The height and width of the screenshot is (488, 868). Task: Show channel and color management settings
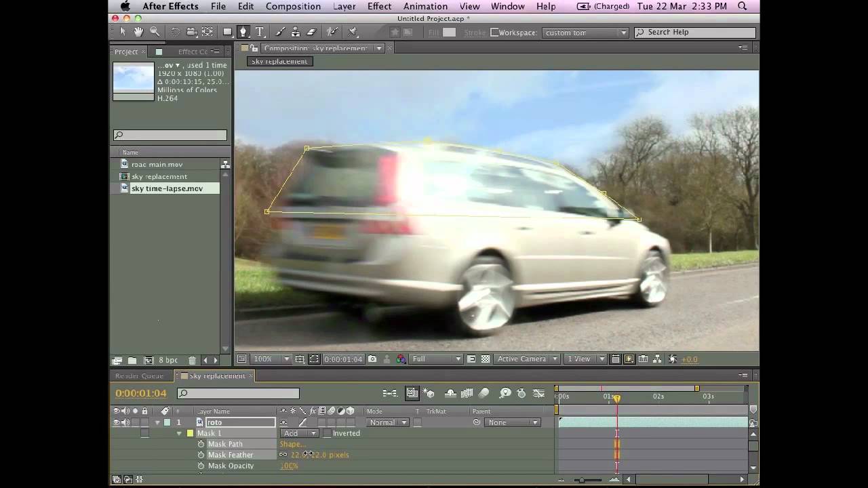coord(401,359)
